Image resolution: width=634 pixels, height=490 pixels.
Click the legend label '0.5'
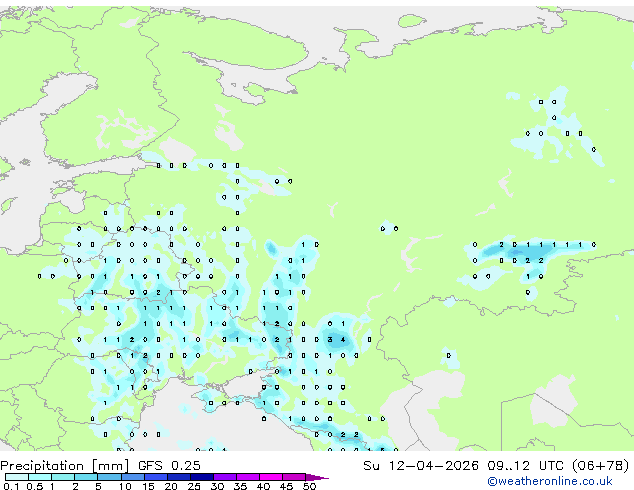(35, 486)
